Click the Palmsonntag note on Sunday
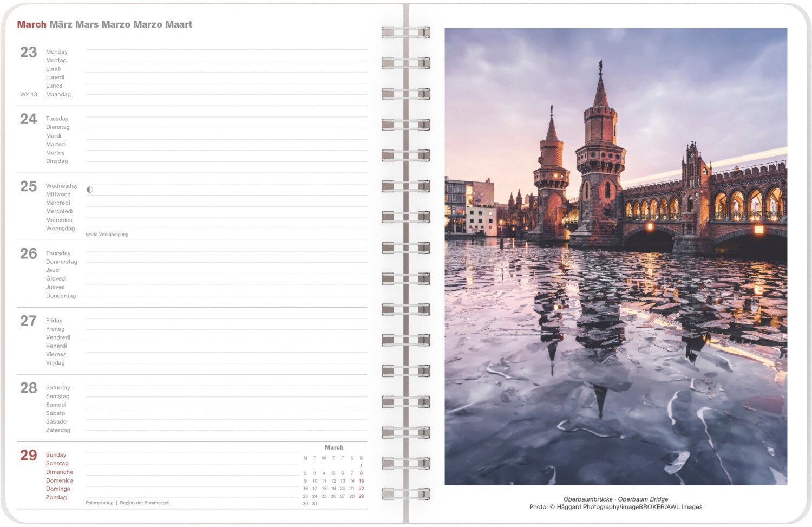The height and width of the screenshot is (527, 812). tap(100, 503)
